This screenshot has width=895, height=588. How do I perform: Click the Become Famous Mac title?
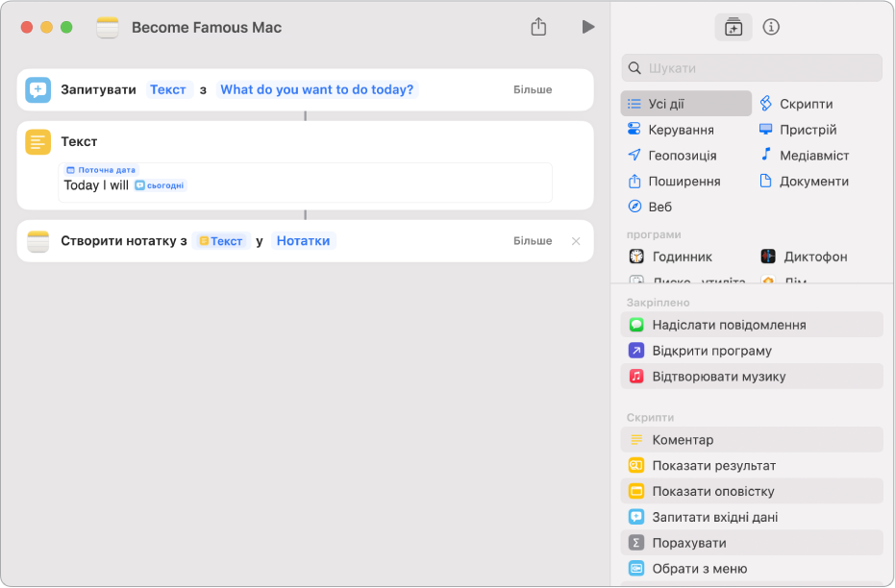[207, 27]
